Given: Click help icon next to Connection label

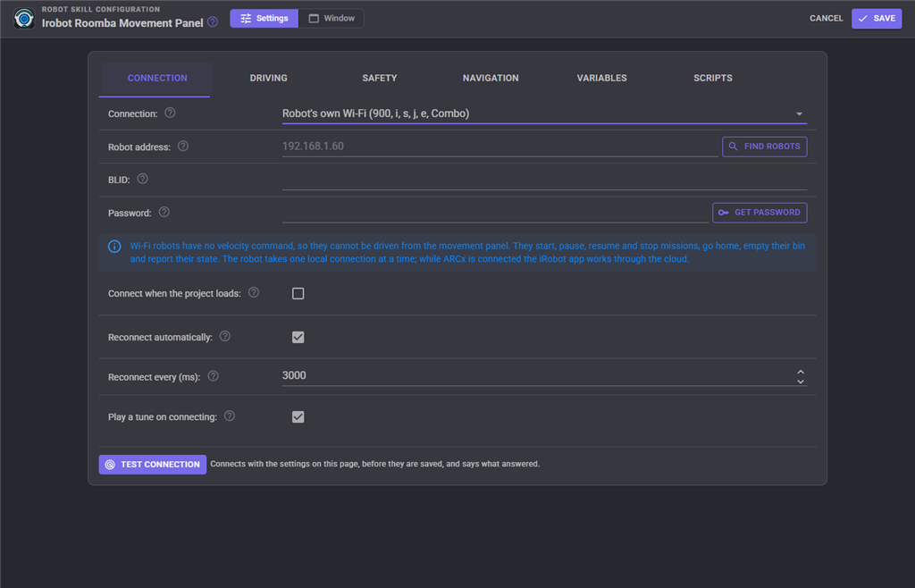Looking at the screenshot, I should (x=170, y=113).
